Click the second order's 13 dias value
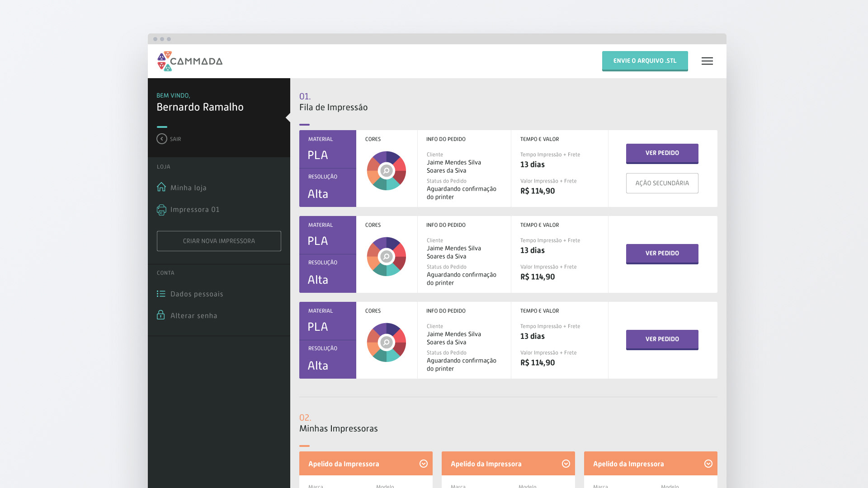 coord(533,250)
